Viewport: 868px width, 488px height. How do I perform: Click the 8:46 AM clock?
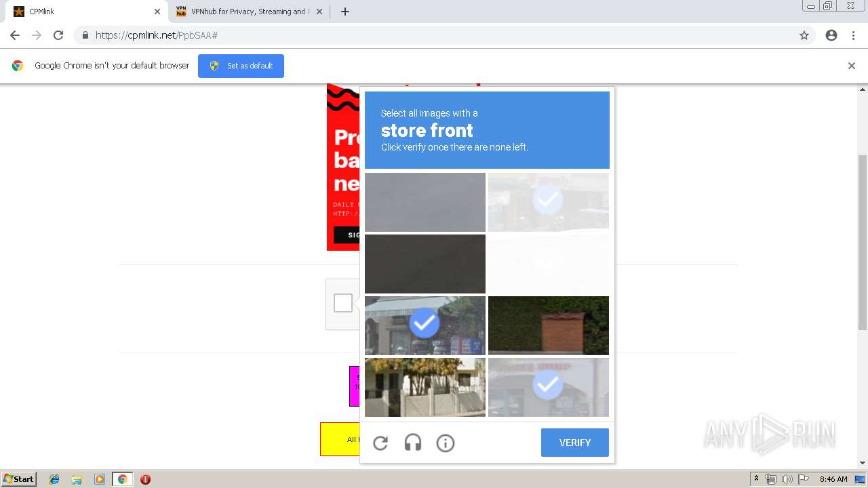(833, 479)
